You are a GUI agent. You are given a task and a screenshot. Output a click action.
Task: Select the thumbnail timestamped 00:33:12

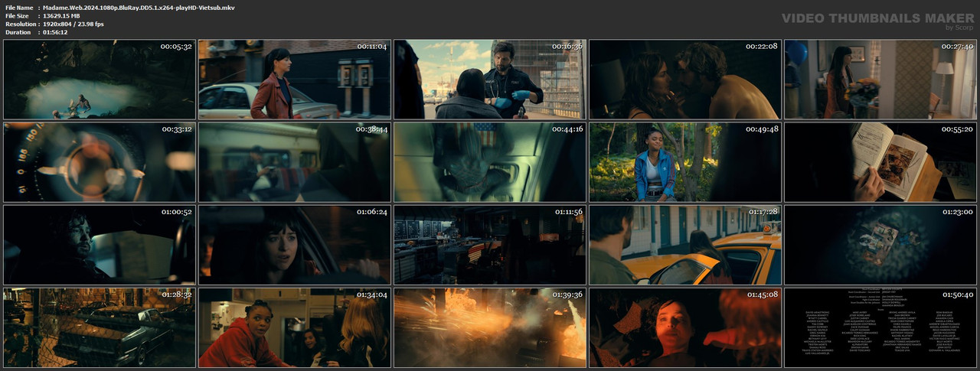tap(100, 162)
